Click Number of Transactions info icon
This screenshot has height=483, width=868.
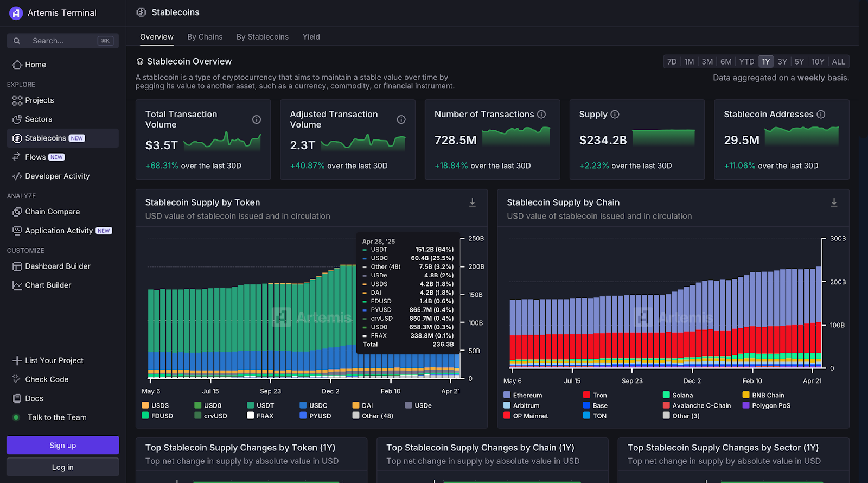point(541,115)
